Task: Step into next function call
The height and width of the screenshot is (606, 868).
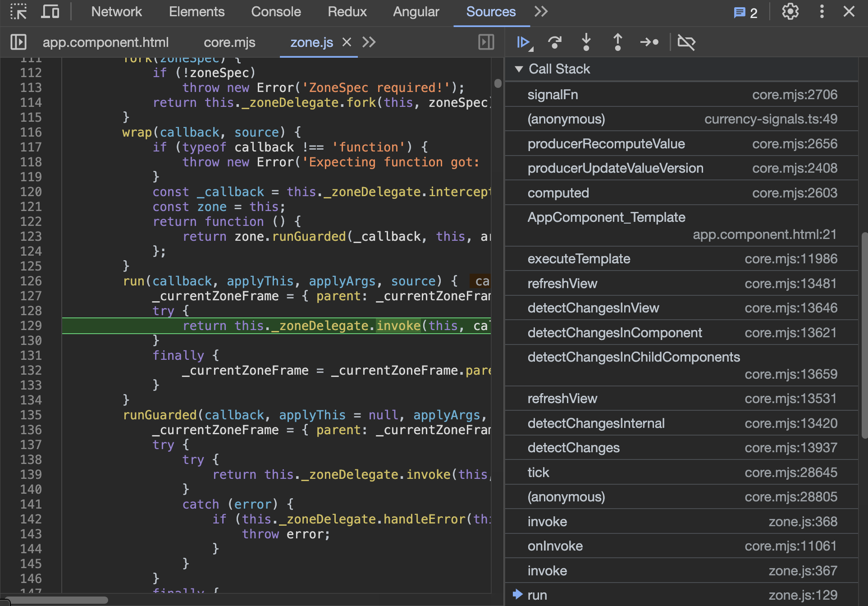Action: [586, 42]
